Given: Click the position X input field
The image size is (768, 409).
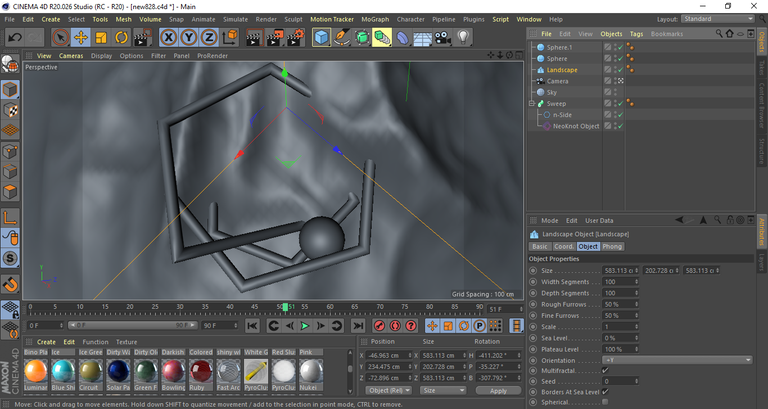Looking at the screenshot, I should [387, 355].
